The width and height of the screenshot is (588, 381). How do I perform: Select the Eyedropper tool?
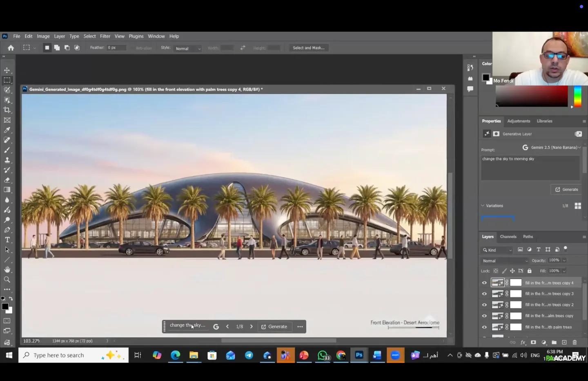7,130
